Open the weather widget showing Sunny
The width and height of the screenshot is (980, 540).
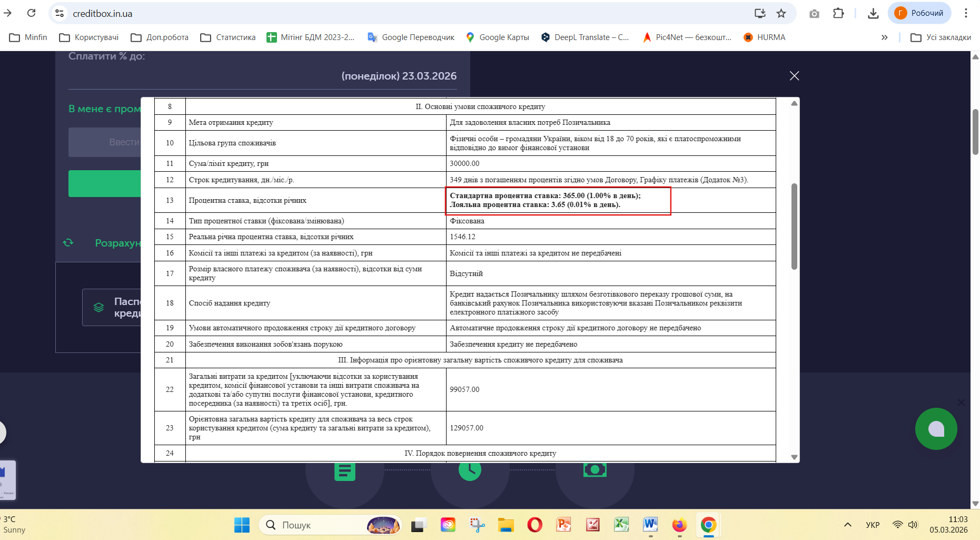point(14,525)
